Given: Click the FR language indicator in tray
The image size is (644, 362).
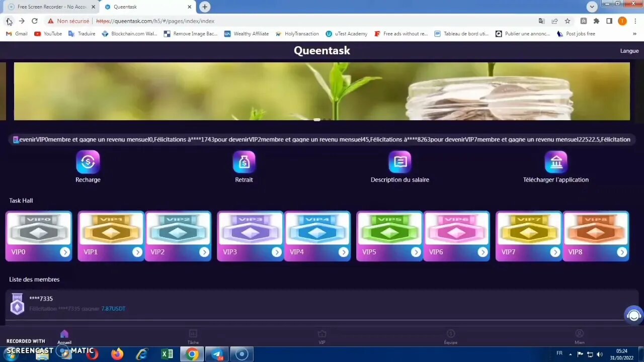Looking at the screenshot, I should [x=559, y=353].
